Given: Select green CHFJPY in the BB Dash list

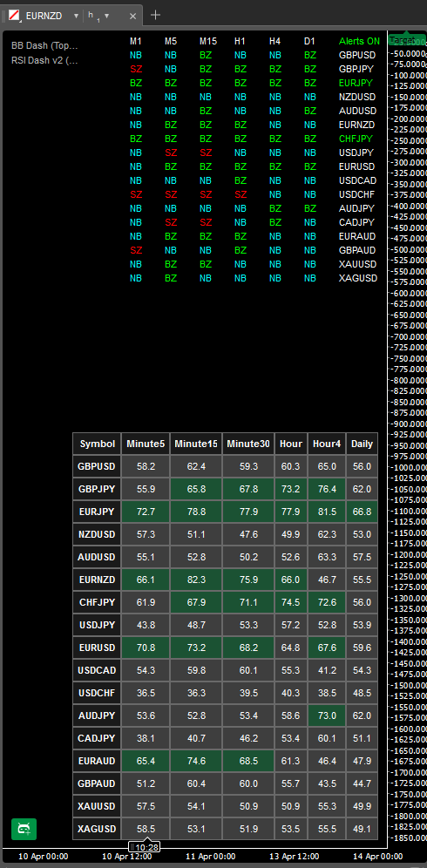Looking at the screenshot, I should pos(356,139).
